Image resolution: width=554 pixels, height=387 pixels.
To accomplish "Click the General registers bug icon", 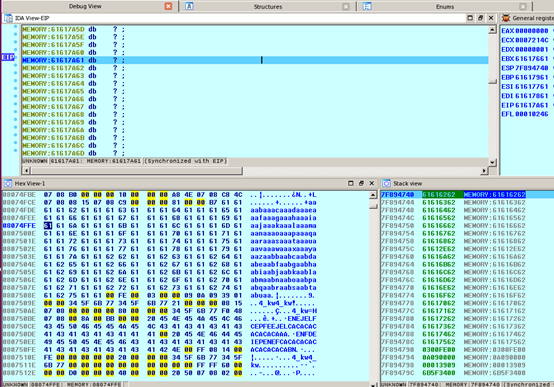I will tap(506, 18).
